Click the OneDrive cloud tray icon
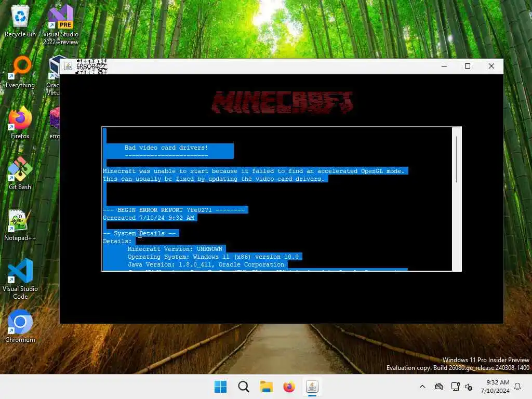The width and height of the screenshot is (532, 399). [x=439, y=387]
